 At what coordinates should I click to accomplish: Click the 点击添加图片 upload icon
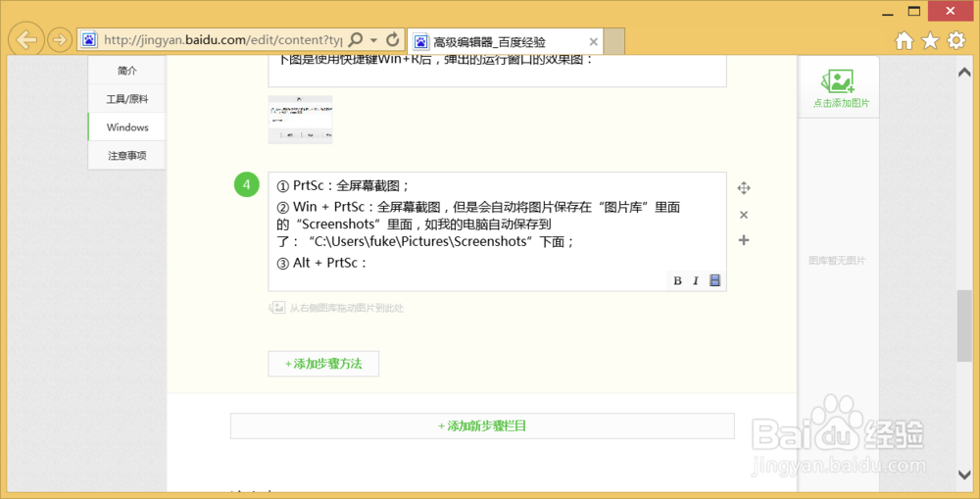click(838, 81)
